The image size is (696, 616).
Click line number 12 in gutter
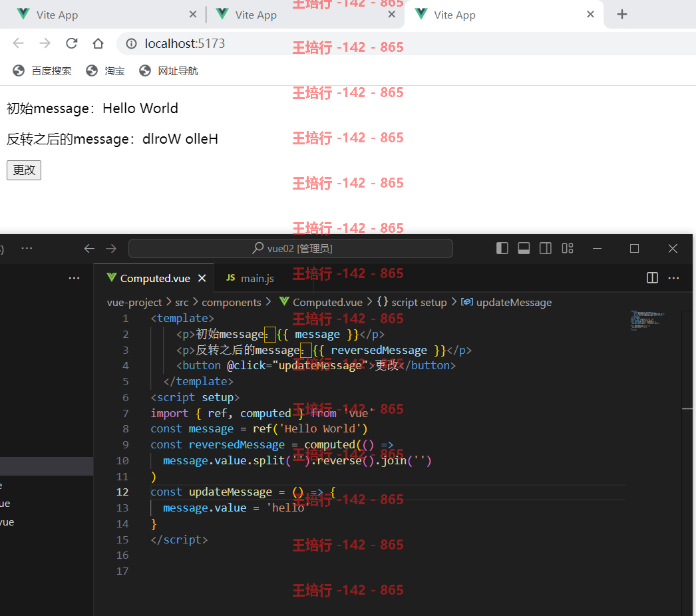click(x=122, y=492)
